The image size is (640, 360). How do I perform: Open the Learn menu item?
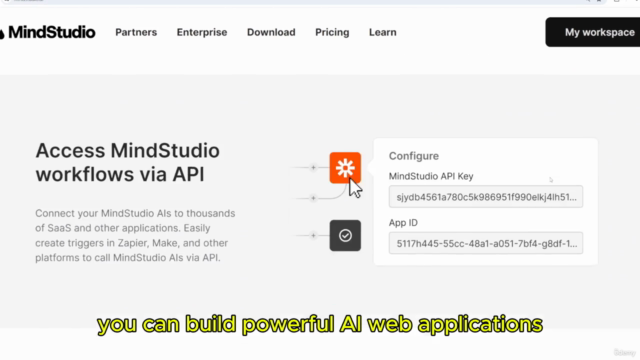click(382, 32)
